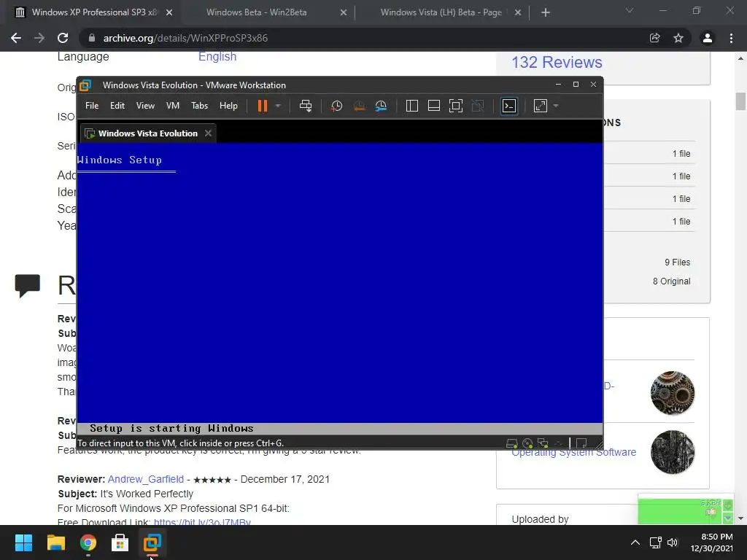Screen dimensions: 747x560
Task: Switch to Windows Vista (LH) Beta tab
Action: (x=441, y=12)
